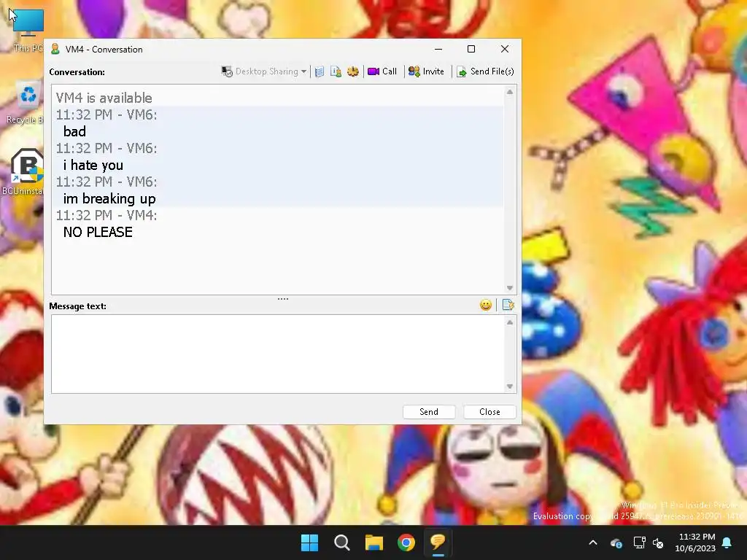The height and width of the screenshot is (560, 747).
Task: Click conversation scrollbar down arrow
Action: 510,288
